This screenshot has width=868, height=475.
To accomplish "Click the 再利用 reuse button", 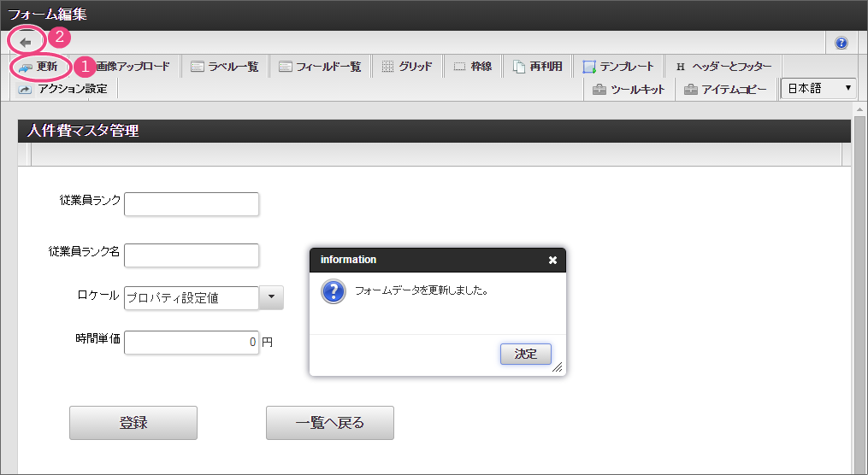I will [x=538, y=67].
